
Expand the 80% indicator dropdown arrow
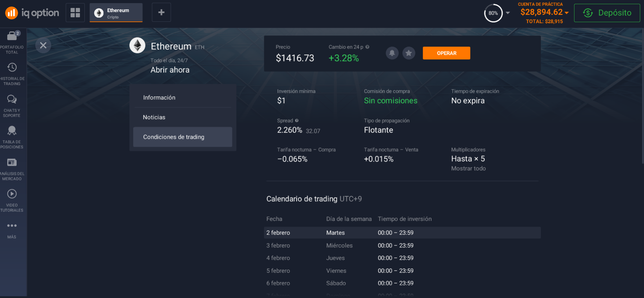pyautogui.click(x=508, y=13)
